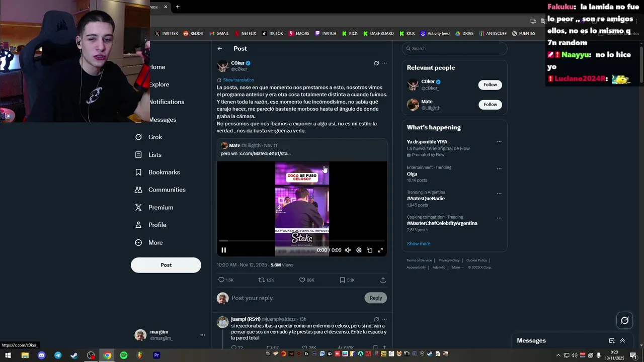This screenshot has width=644, height=362.
Task: Open Profile in the sidebar
Action: (150, 225)
